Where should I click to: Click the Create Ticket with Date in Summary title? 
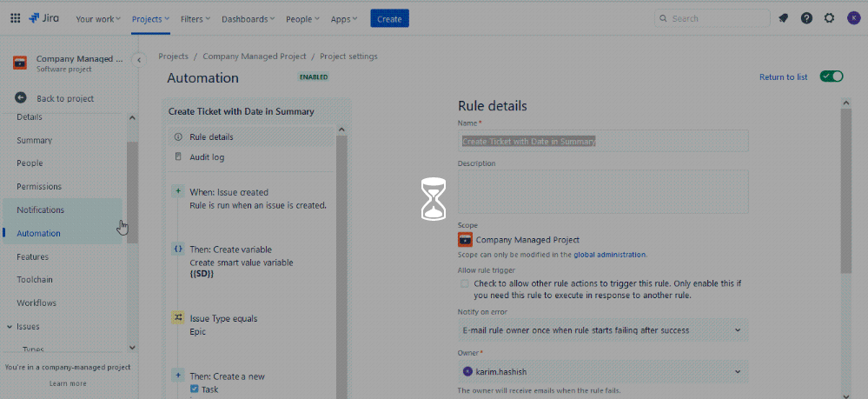[241, 111]
